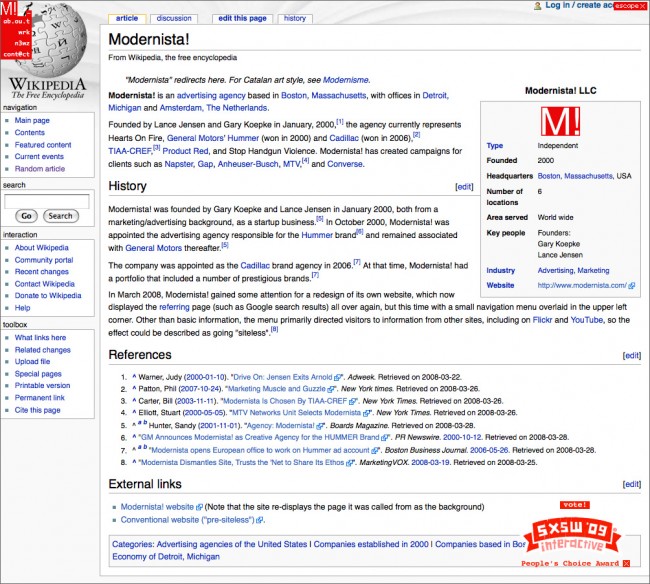Open What links here in toolbox
The height and width of the screenshot is (584, 650).
click(x=40, y=337)
